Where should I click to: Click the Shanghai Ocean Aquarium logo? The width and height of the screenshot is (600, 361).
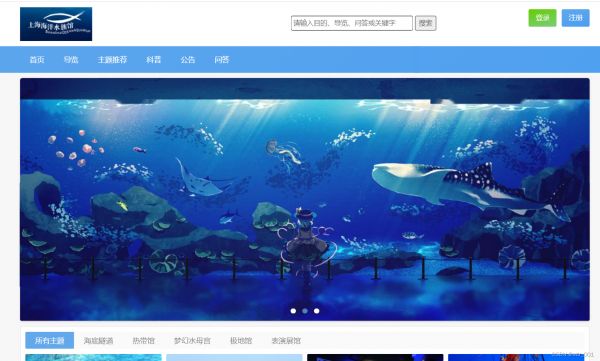(x=56, y=24)
